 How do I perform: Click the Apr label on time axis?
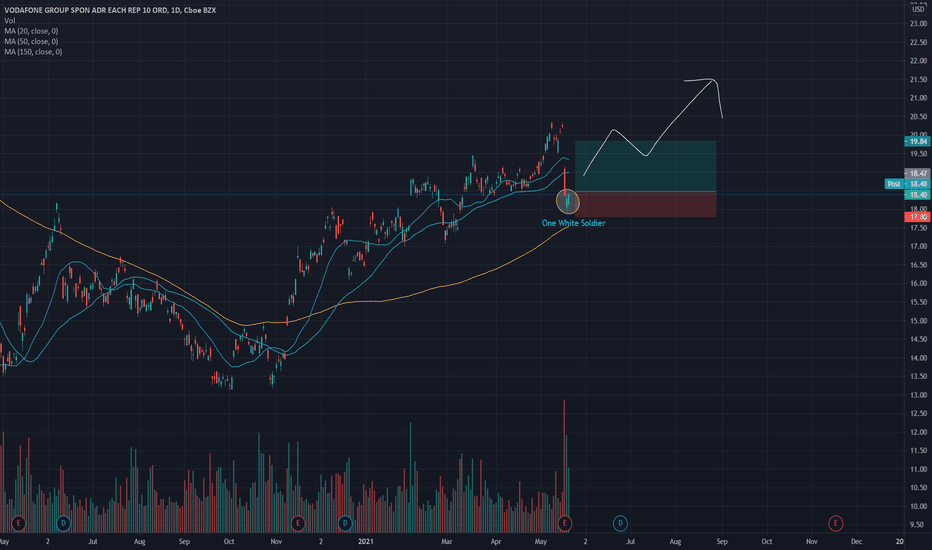[x=496, y=542]
